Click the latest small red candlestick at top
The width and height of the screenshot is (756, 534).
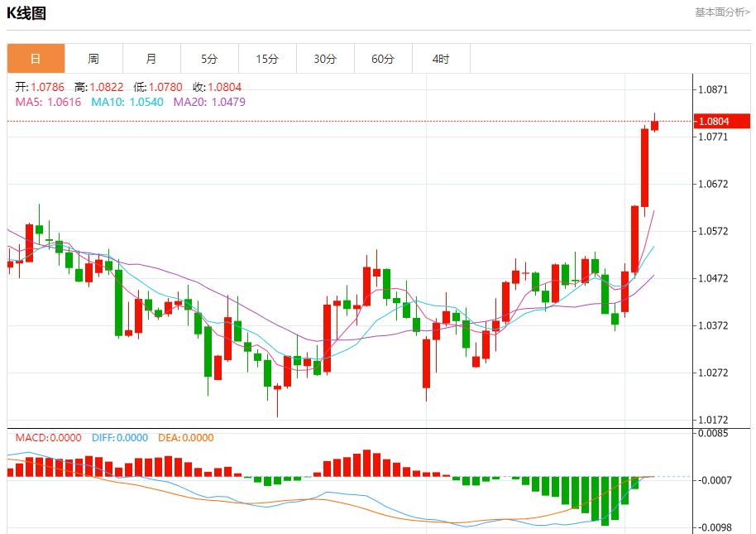coord(654,125)
